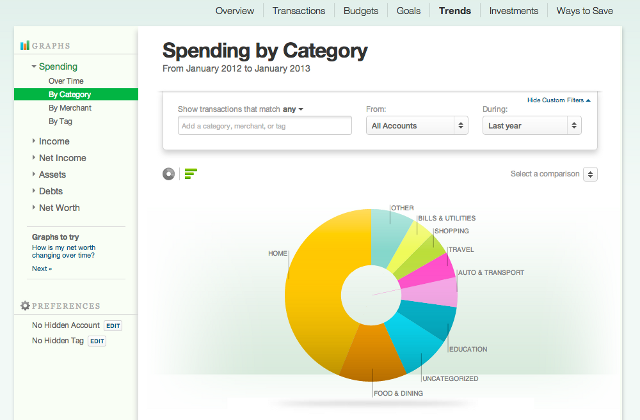
Task: Edit the hidden tag preference
Action: 97,341
